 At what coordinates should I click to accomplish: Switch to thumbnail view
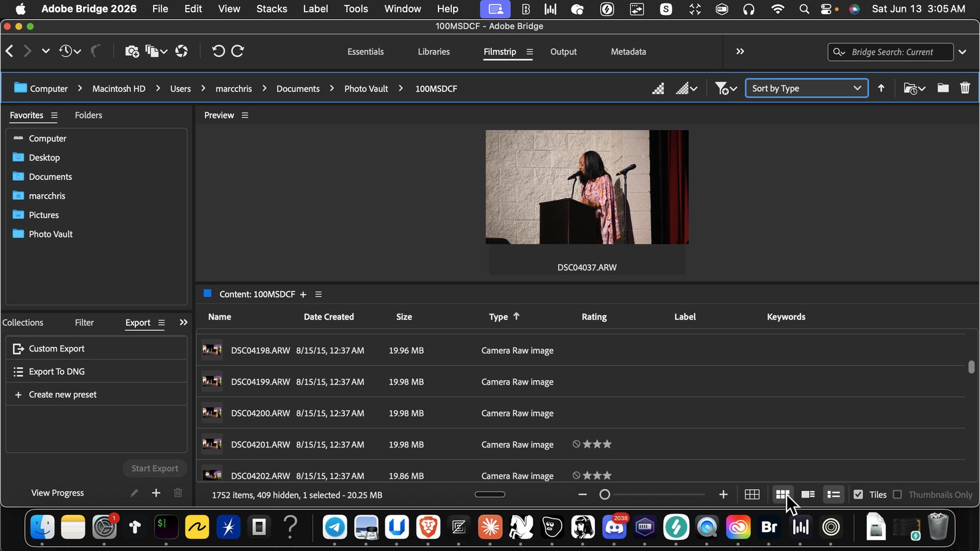(783, 495)
